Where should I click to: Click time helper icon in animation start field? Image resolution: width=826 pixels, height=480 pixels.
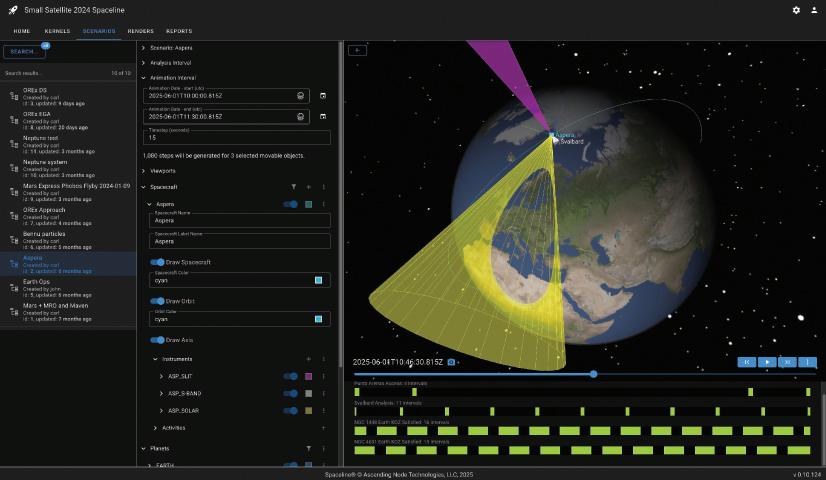tap(300, 96)
